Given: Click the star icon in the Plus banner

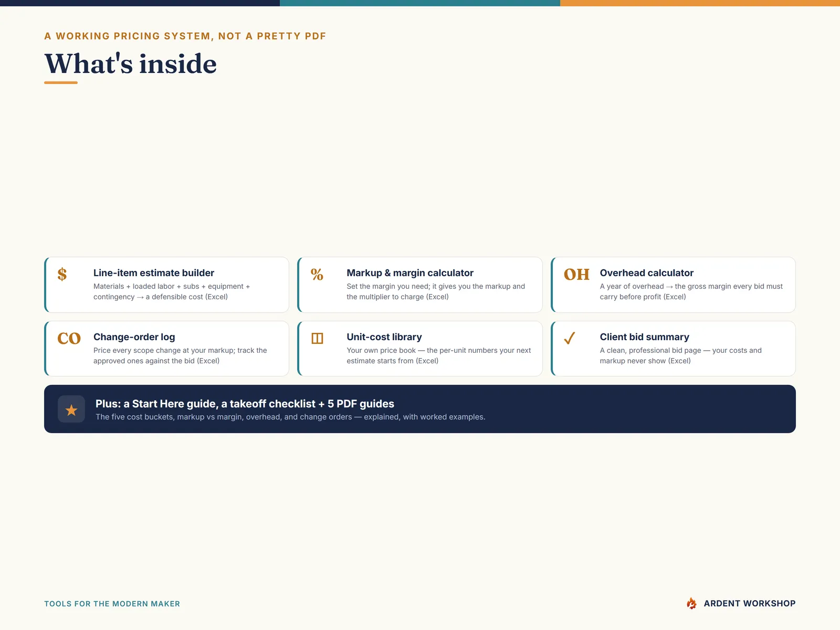Looking at the screenshot, I should point(71,409).
